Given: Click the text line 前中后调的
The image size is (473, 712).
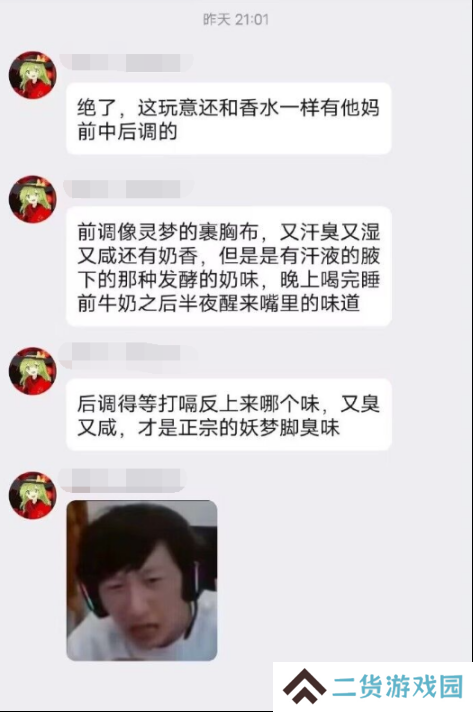Looking at the screenshot, I should click(x=127, y=132).
